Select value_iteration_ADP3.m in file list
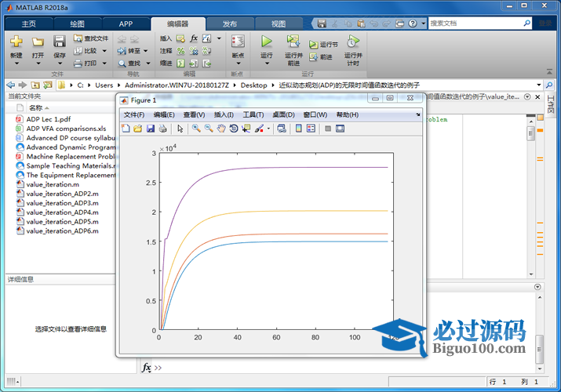The image size is (561, 392). pos(62,203)
